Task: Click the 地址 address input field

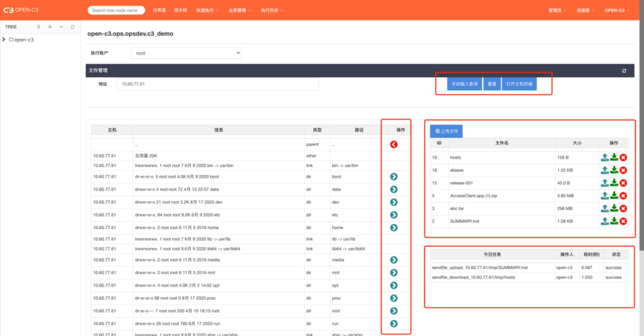Action: [x=218, y=84]
